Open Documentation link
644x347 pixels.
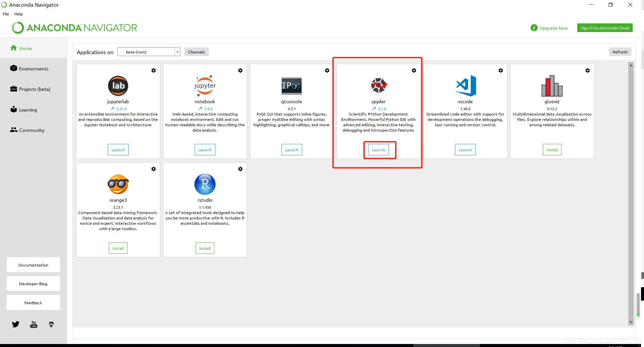coord(33,265)
